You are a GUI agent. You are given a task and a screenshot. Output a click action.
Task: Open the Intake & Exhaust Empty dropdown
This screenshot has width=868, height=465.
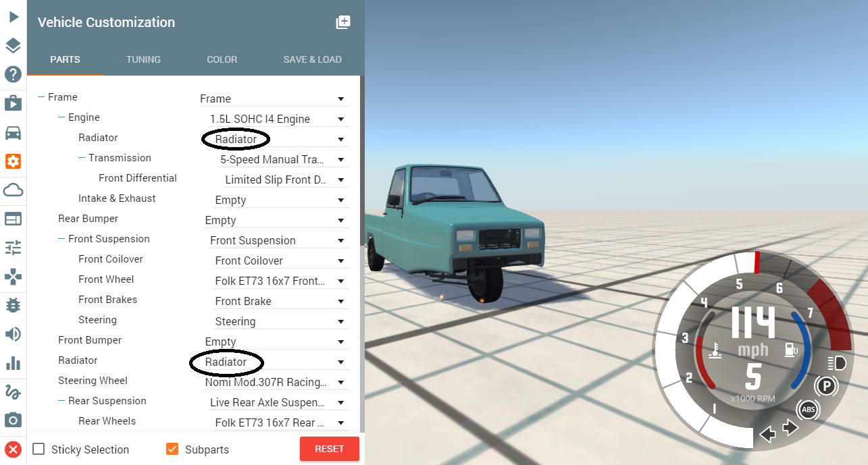point(281,200)
